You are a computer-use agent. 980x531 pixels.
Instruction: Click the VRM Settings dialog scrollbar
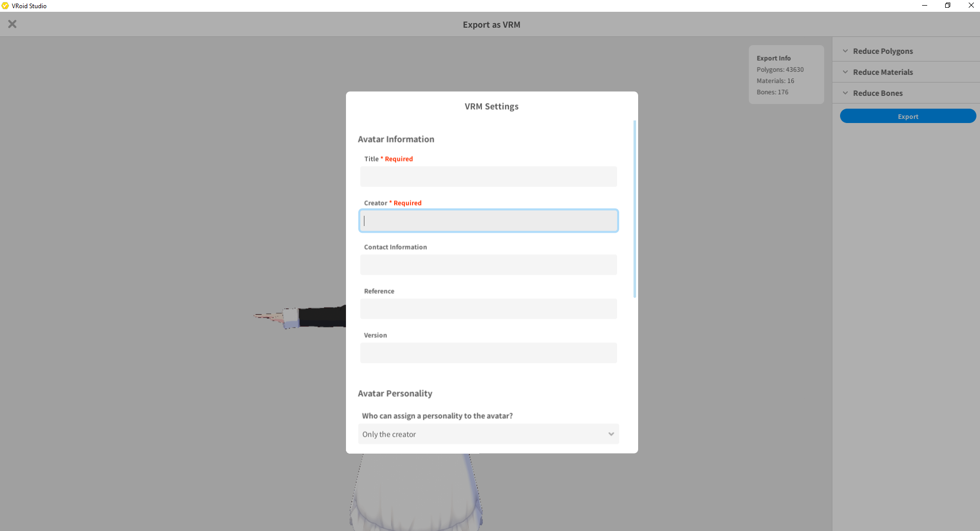(x=635, y=209)
